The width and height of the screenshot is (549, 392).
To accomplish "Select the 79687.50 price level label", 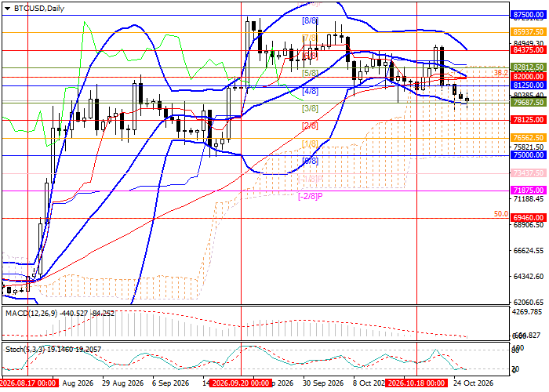I will (528, 103).
